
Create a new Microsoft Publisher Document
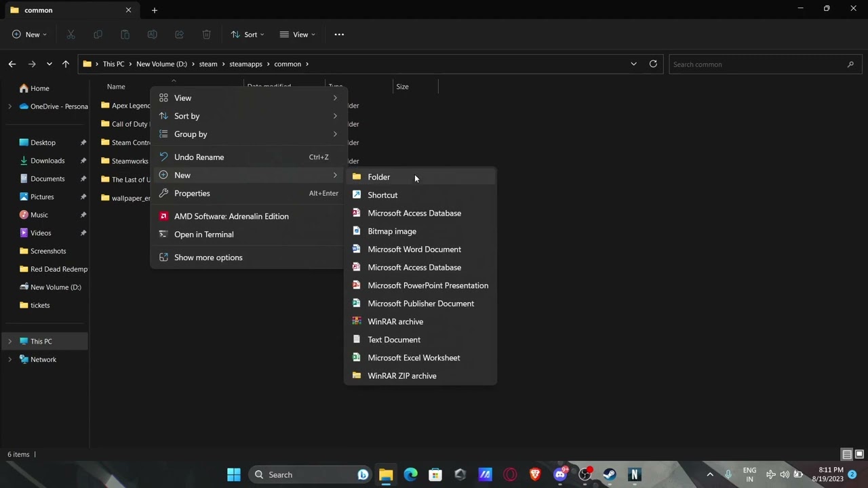pyautogui.click(x=420, y=304)
